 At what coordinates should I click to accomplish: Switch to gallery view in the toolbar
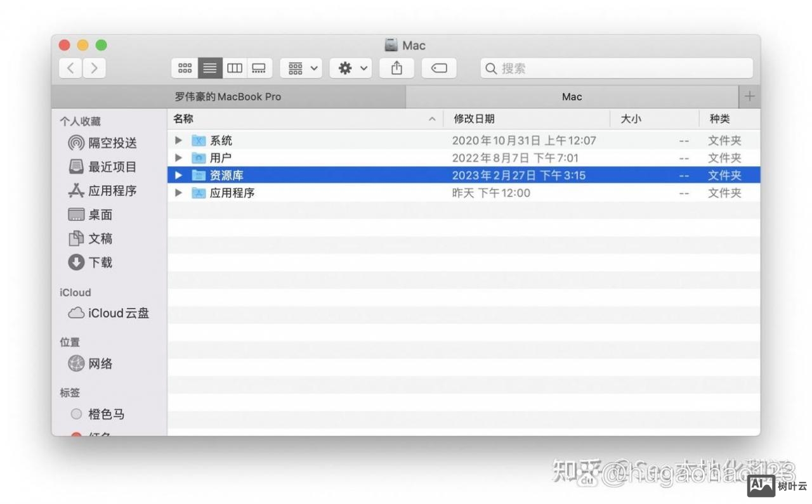tap(258, 68)
